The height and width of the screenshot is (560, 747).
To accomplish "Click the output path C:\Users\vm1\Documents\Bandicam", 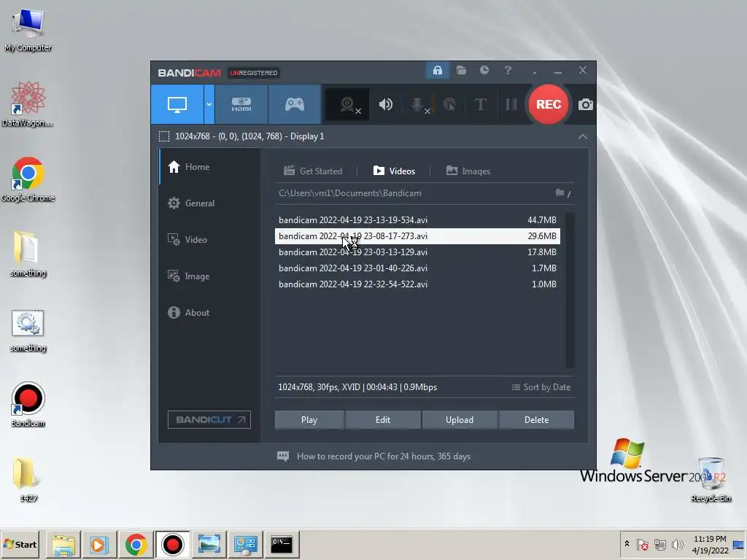I will pos(350,193).
